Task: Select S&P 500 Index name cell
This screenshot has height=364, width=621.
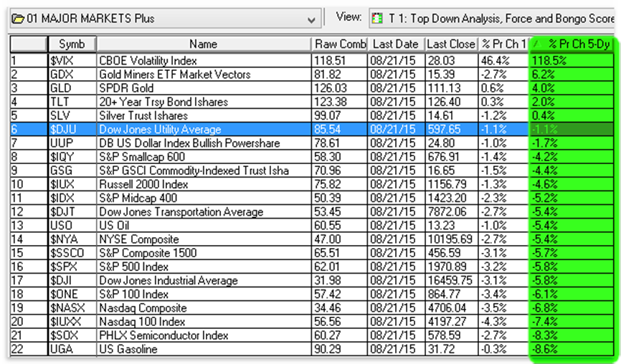Action: click(204, 267)
